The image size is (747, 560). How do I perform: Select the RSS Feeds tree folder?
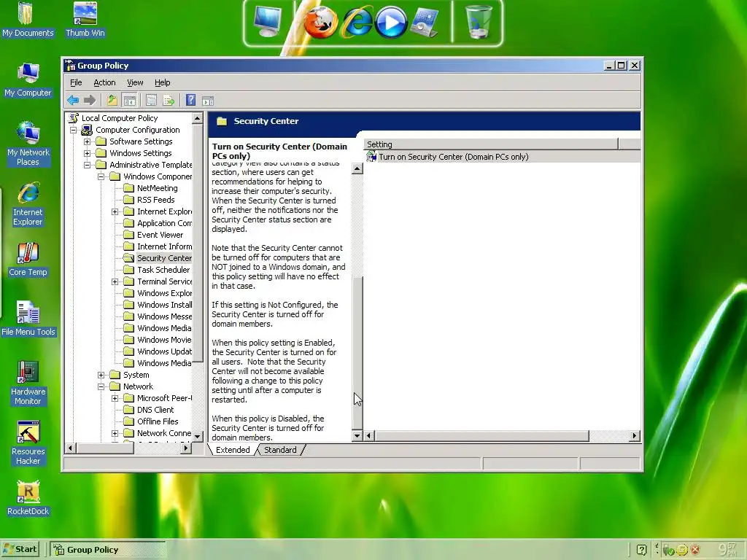(x=156, y=200)
